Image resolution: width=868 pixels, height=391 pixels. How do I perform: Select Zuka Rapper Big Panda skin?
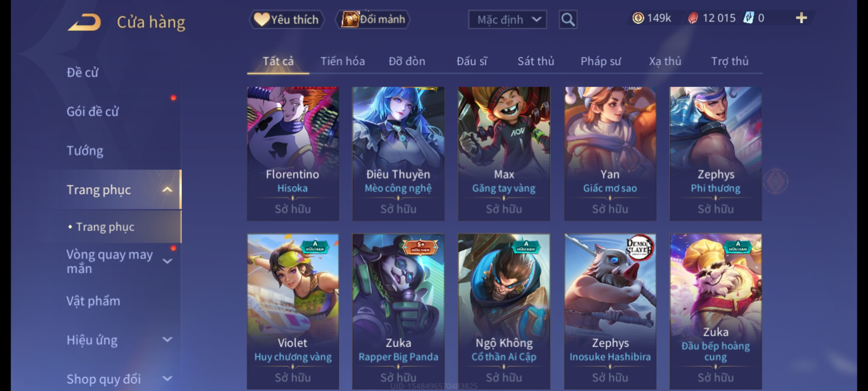(x=398, y=311)
